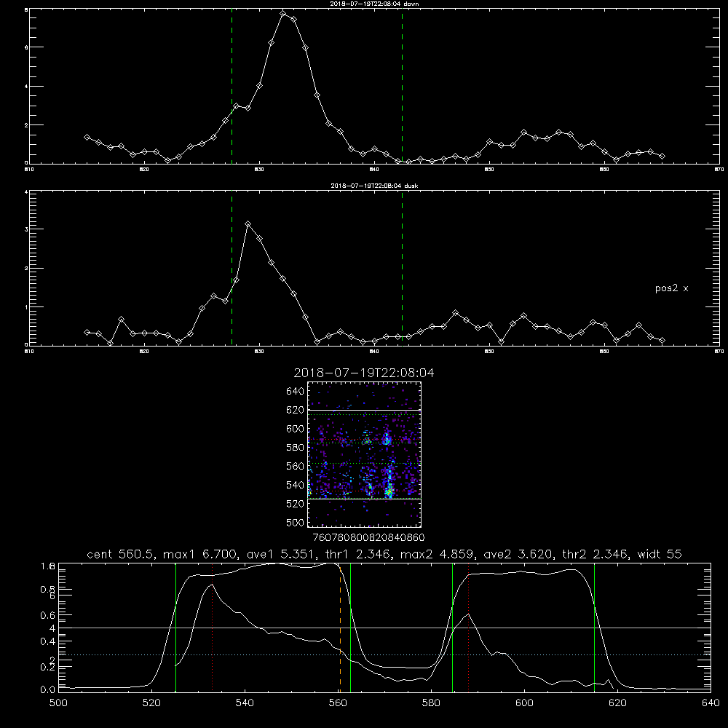Click the timestamp title above the color image
Screen dimensions: 728x728
(x=364, y=373)
